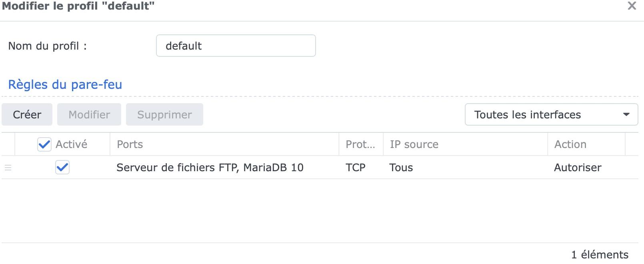Select the Serveur de fichiers FTP rule
This screenshot has width=644, height=264.
tap(210, 168)
